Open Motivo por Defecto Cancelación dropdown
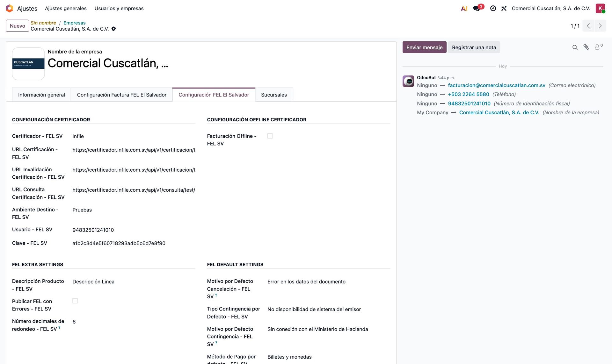The height and width of the screenshot is (364, 612). coord(329,282)
